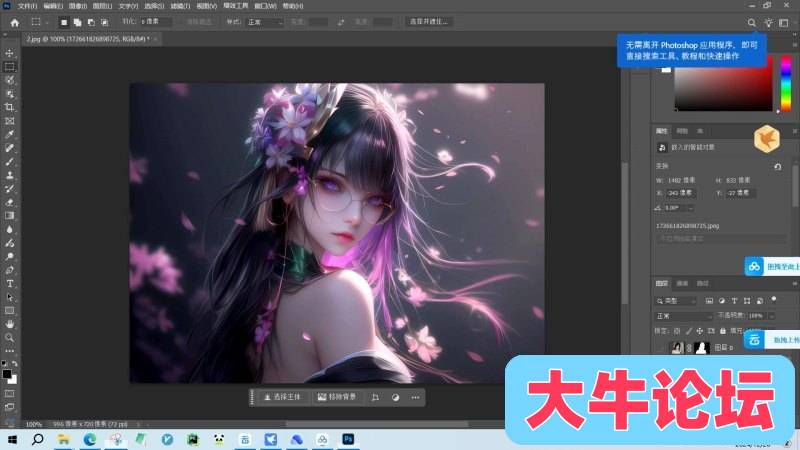Open the tool preset picker arrow beside marquee icon

(47, 22)
